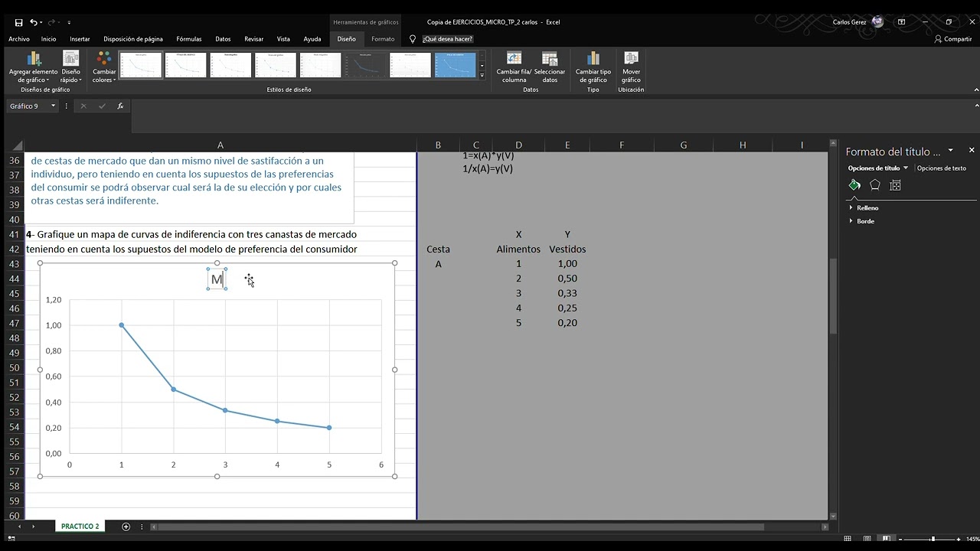Select column D header
The width and height of the screenshot is (980, 551).
pos(518,145)
